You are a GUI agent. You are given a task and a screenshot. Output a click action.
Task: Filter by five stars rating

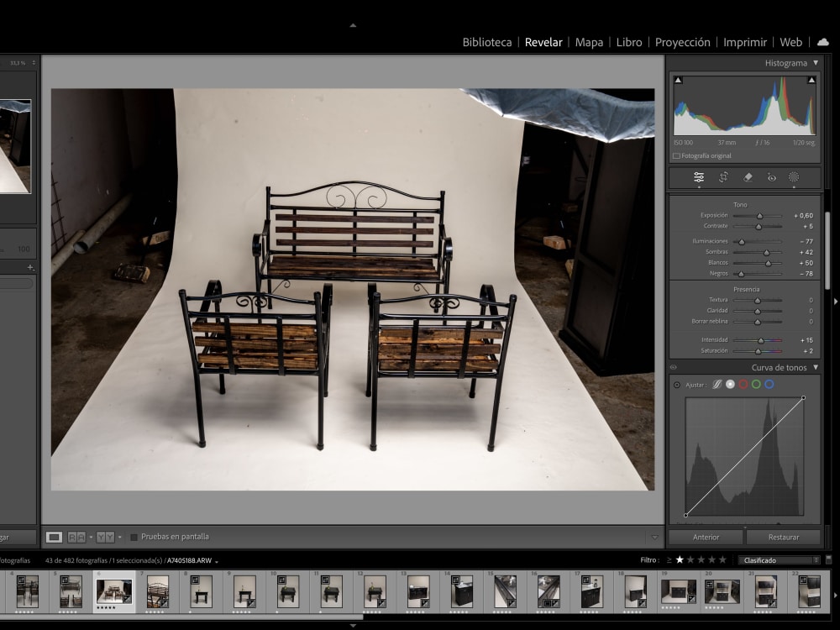(x=722, y=559)
